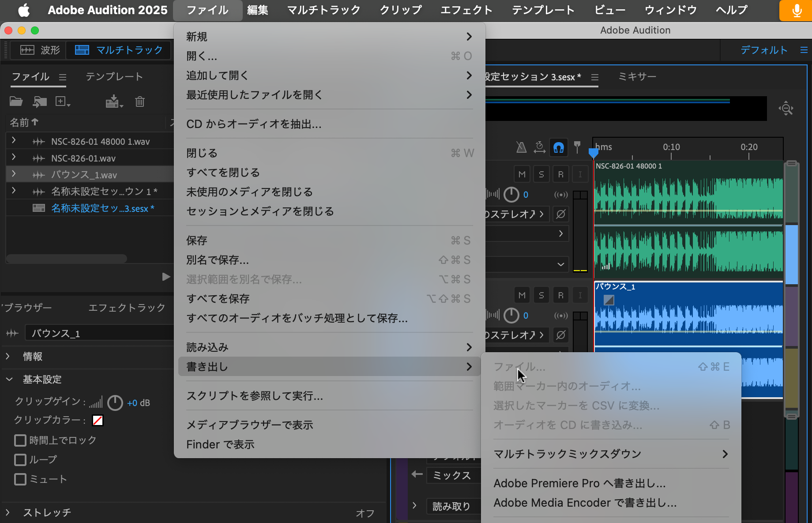Mute the NSC-826-01 track with M button
The height and width of the screenshot is (523, 812).
(x=522, y=173)
